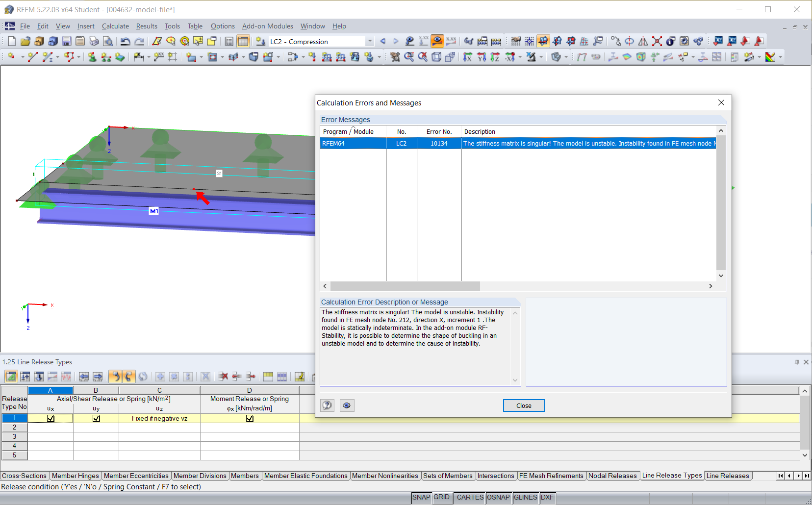Redo the last action

[x=139, y=42]
